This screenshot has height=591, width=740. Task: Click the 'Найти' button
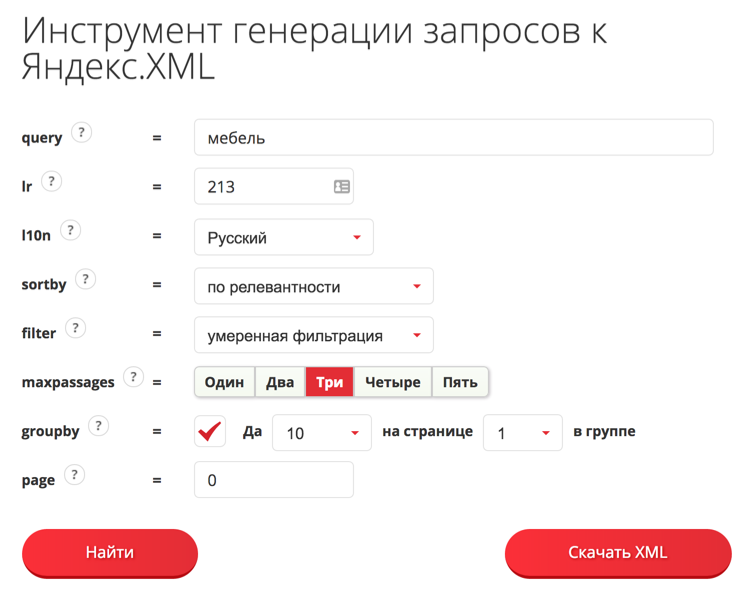coord(109,553)
